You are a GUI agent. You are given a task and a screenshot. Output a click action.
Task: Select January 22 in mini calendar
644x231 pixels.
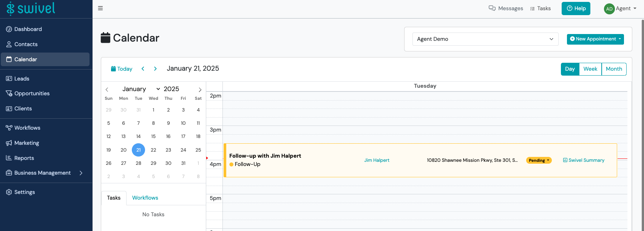point(153,150)
